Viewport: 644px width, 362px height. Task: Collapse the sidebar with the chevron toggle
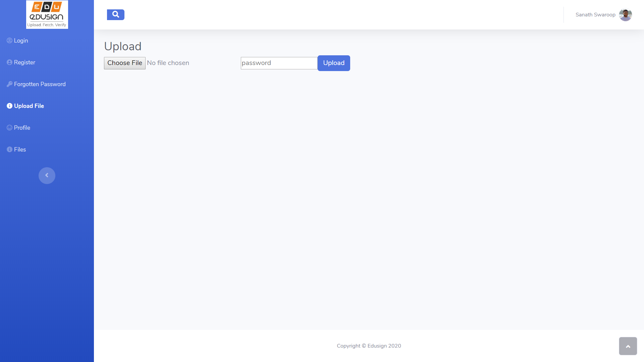click(47, 175)
